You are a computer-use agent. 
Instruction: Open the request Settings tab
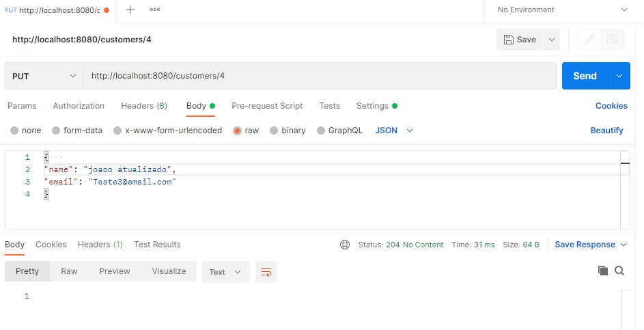click(x=376, y=106)
